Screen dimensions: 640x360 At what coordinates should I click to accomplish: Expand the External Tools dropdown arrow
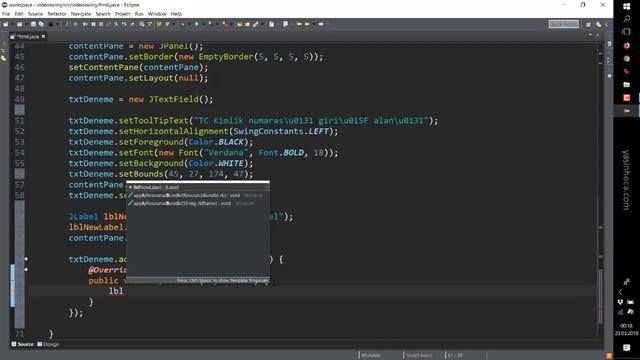pos(231,24)
